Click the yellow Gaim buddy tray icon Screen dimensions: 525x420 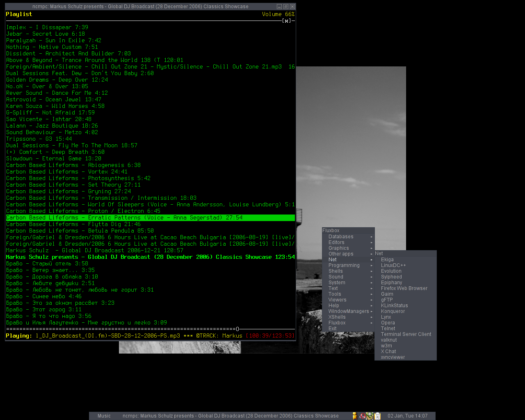click(x=355, y=416)
